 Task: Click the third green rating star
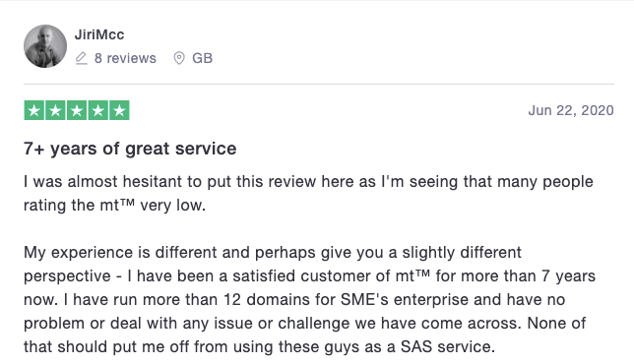[77, 110]
